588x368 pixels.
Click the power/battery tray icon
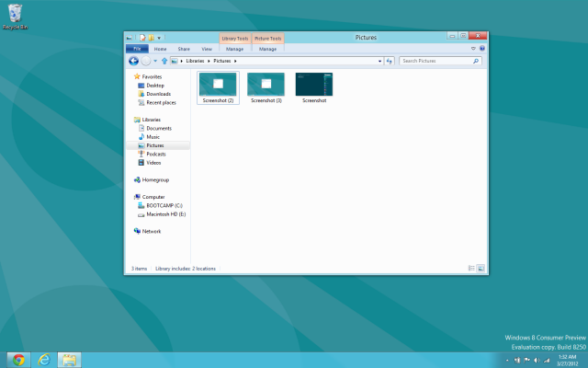point(517,360)
